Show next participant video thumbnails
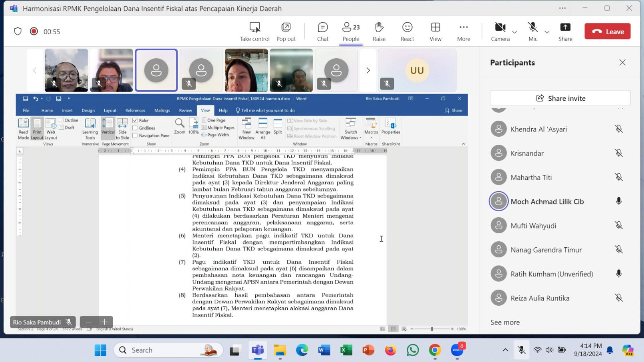This screenshot has width=644, height=362. [368, 70]
